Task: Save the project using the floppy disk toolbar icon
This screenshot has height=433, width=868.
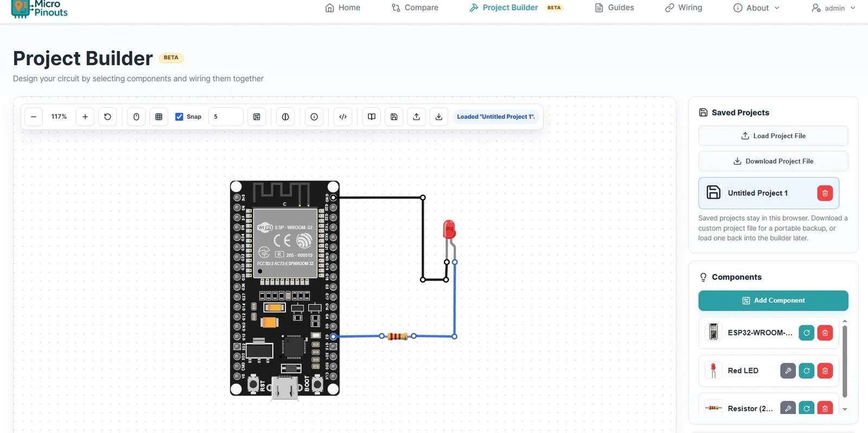Action: tap(394, 117)
